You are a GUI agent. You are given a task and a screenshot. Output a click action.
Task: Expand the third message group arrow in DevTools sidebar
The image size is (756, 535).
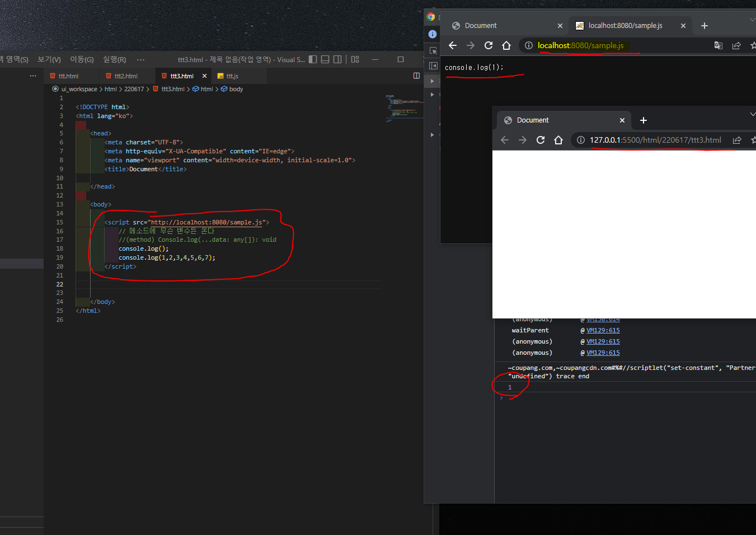[x=432, y=135]
